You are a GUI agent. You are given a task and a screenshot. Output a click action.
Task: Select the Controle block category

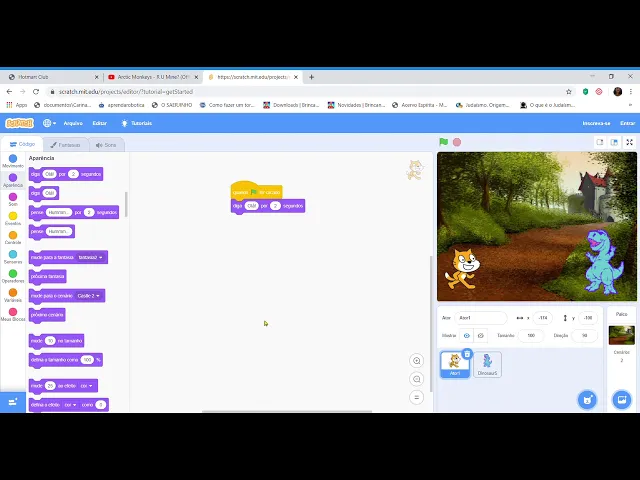(x=13, y=238)
